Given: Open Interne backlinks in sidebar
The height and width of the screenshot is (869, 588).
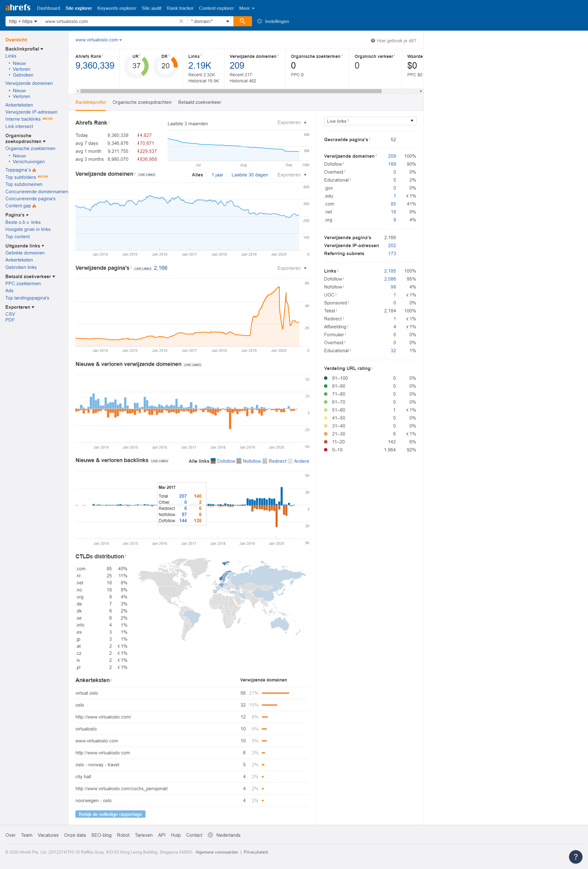Looking at the screenshot, I should 23,119.
